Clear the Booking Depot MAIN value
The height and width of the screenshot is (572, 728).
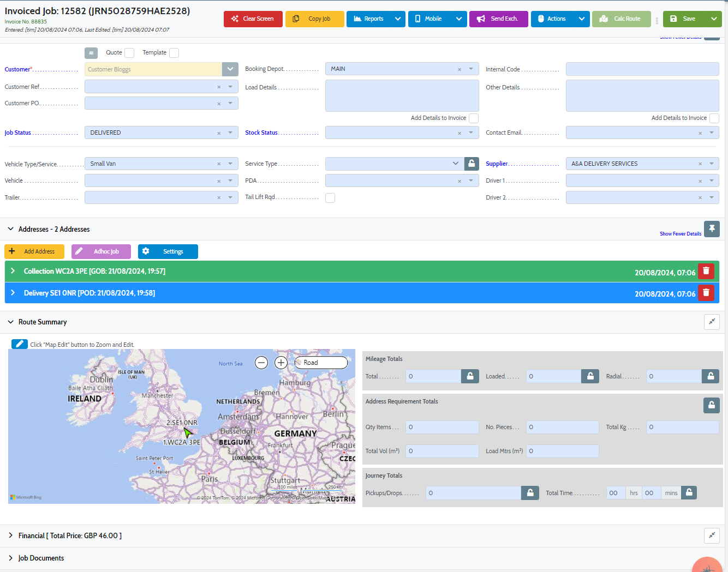tap(460, 69)
